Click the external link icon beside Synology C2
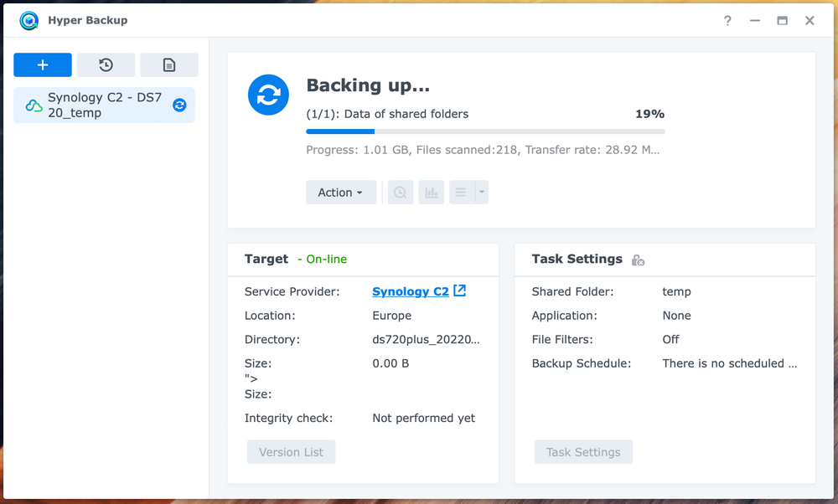Viewport: 838px width, 504px height. click(x=459, y=291)
